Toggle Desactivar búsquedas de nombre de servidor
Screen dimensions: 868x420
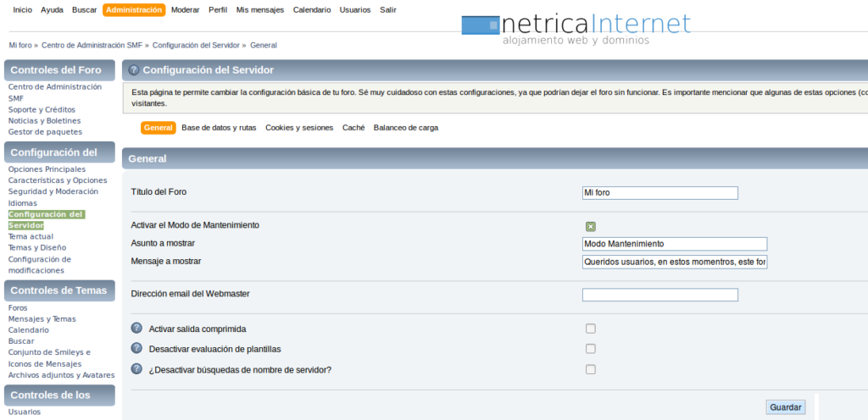tap(591, 369)
